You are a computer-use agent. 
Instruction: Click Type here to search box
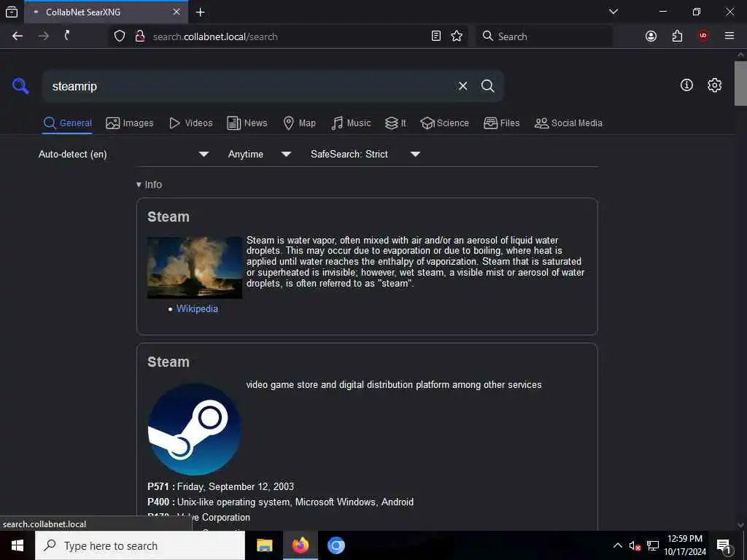pos(140,545)
